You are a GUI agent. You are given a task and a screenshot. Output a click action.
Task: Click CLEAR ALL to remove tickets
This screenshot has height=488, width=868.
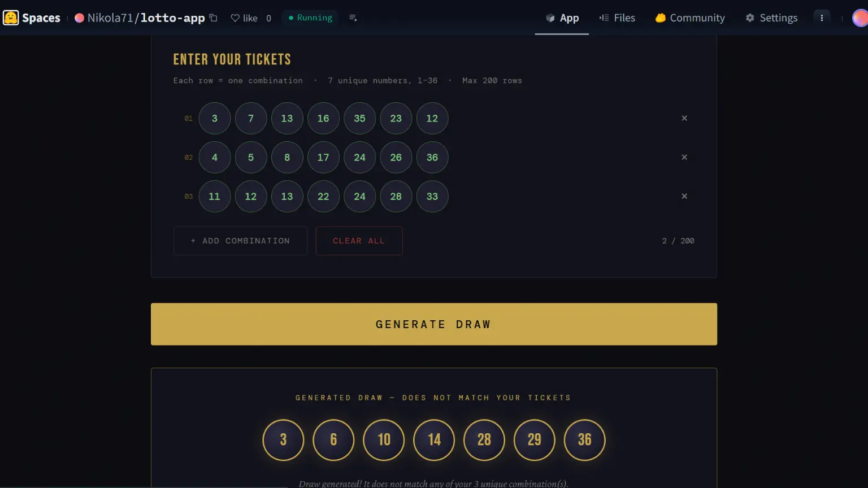click(x=359, y=241)
